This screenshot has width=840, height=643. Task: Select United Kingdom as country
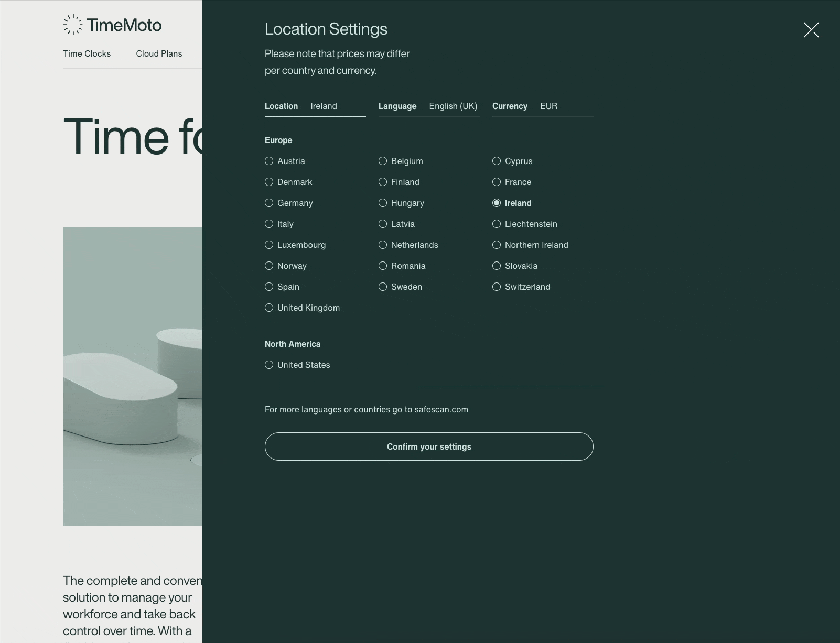(x=270, y=308)
